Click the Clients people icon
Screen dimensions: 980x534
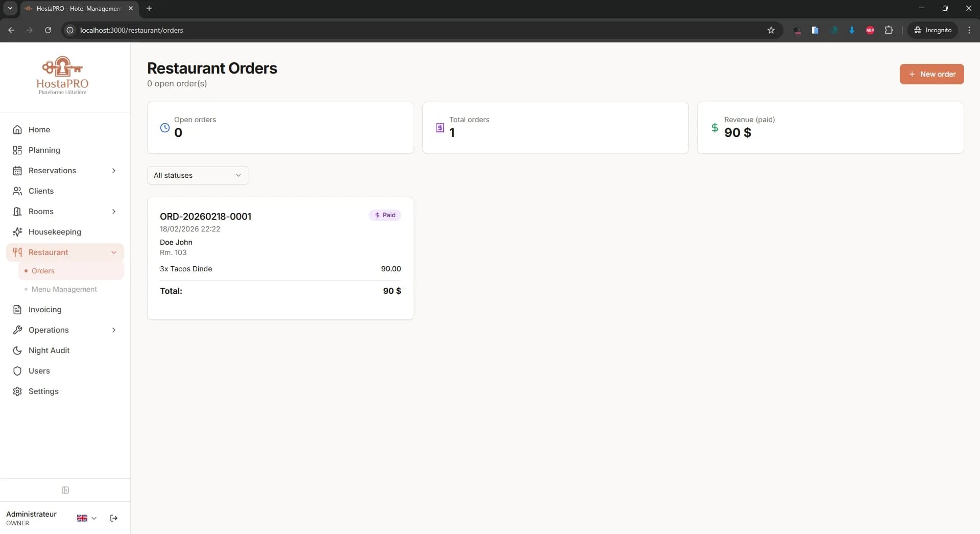(x=17, y=191)
